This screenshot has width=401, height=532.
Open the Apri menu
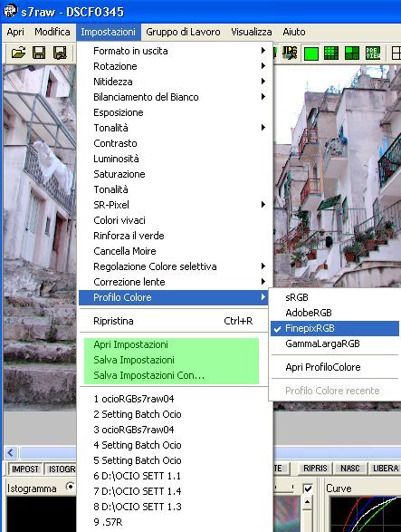(x=15, y=32)
